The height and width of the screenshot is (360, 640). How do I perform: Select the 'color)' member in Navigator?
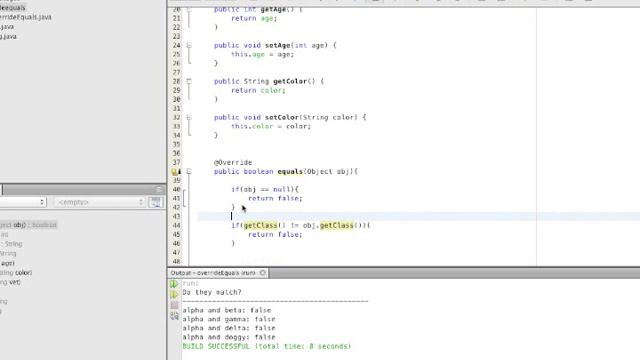(16, 273)
